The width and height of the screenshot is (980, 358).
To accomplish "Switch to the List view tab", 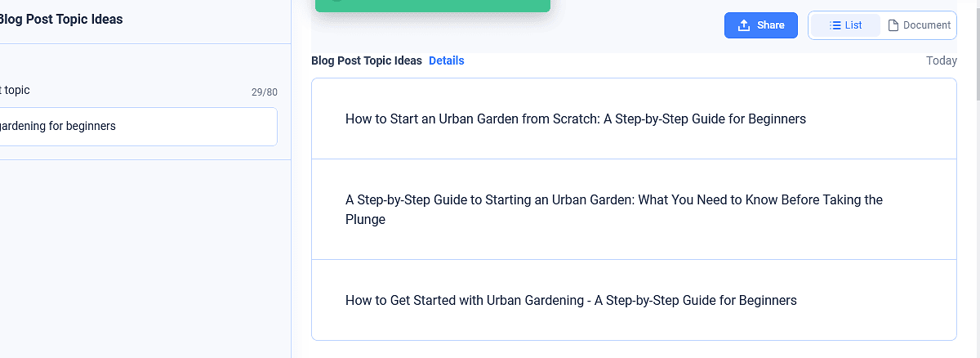I will coord(846,25).
